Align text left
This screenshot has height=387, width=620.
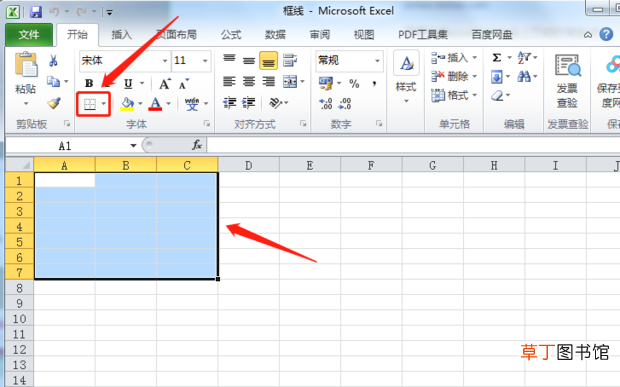click(x=229, y=82)
